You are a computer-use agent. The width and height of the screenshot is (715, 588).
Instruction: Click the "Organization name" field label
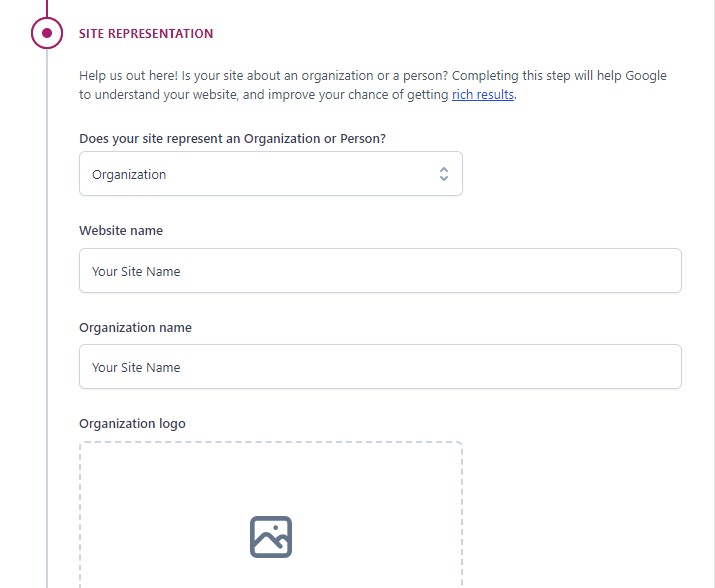(x=135, y=328)
